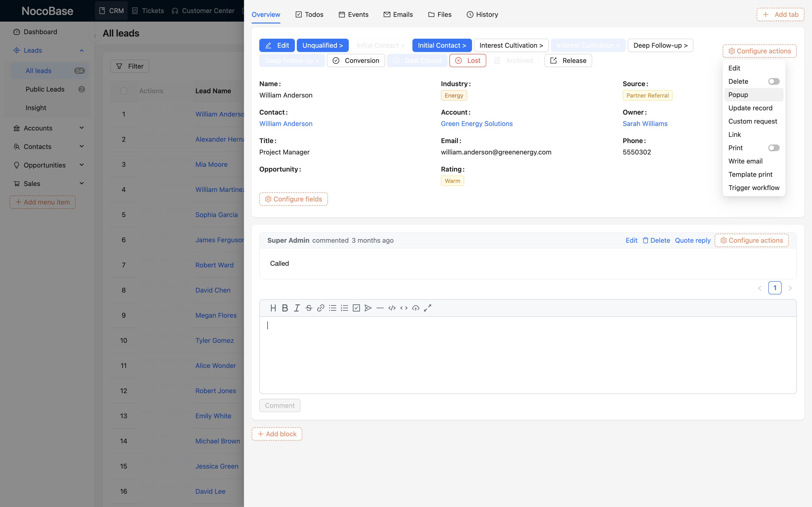
Task: Apply strikethrough in the comment toolbar
Action: click(309, 308)
